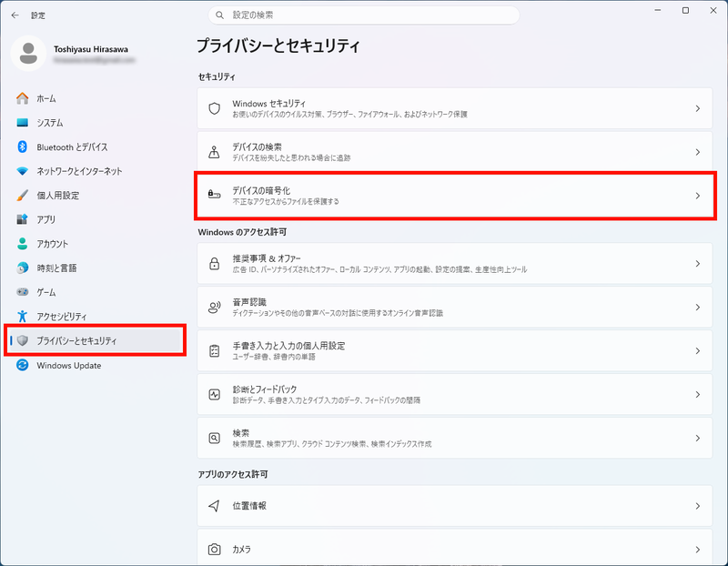Image resolution: width=728 pixels, height=566 pixels.
Task: Go to ホーム in sidebar
Action: point(46,98)
